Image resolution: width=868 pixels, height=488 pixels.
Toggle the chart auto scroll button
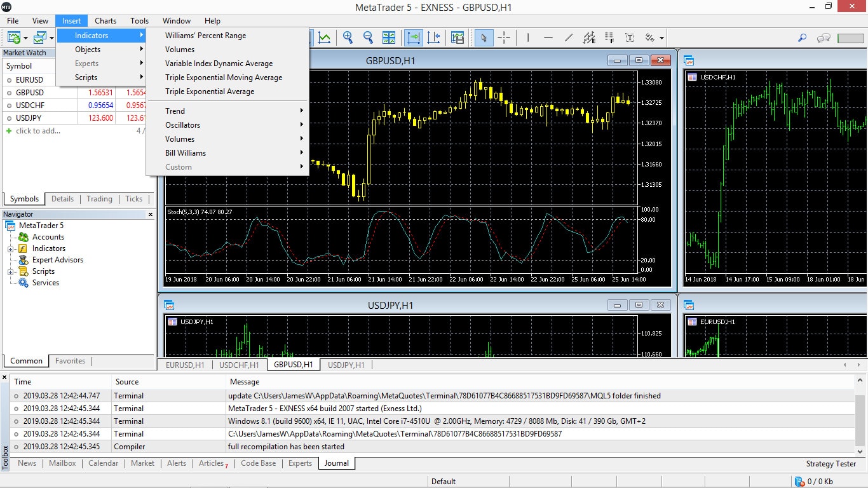pos(413,37)
